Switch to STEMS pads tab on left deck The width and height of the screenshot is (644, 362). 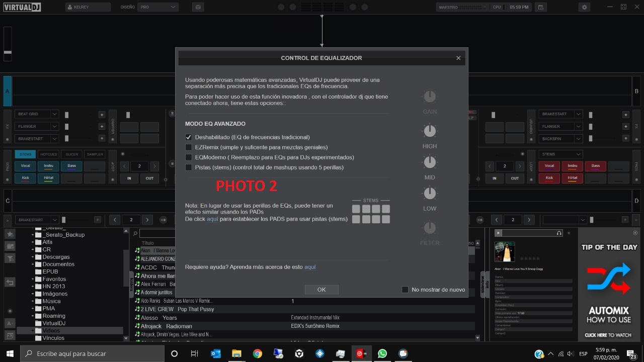[25, 154]
